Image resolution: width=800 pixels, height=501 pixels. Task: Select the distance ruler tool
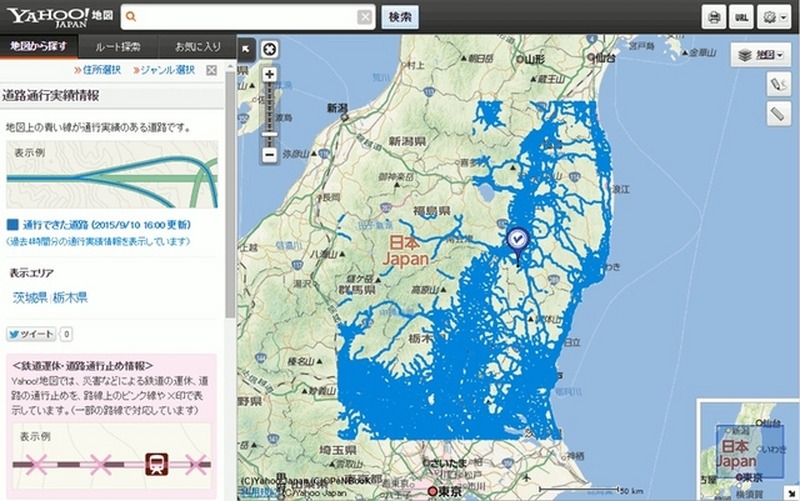tap(775, 114)
